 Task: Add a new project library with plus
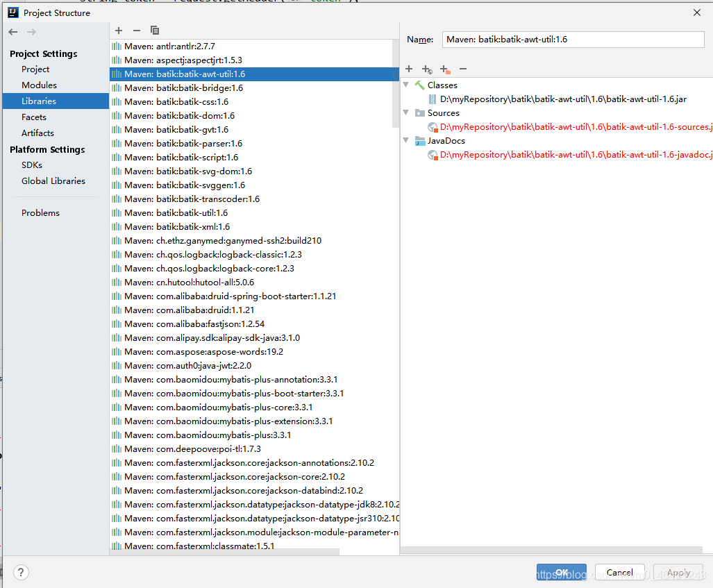click(x=119, y=31)
